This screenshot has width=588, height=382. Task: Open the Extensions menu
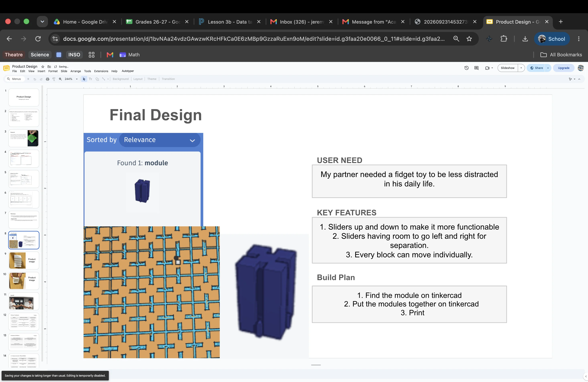pos(101,71)
